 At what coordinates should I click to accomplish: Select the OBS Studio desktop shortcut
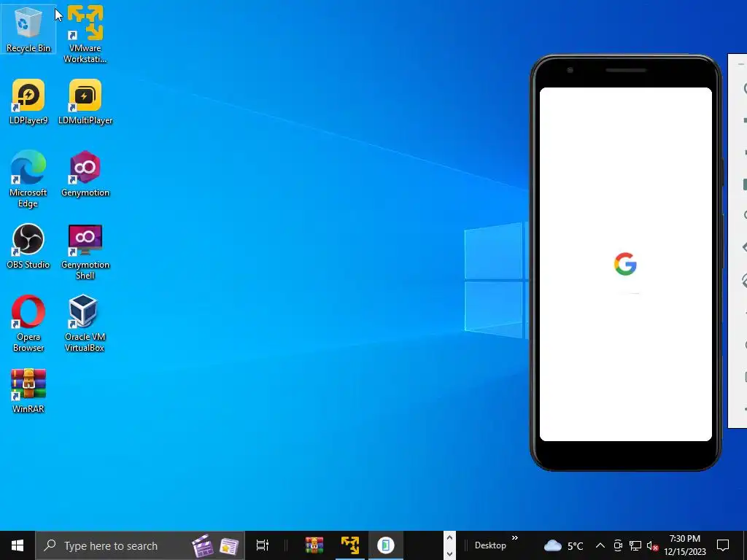coord(28,246)
